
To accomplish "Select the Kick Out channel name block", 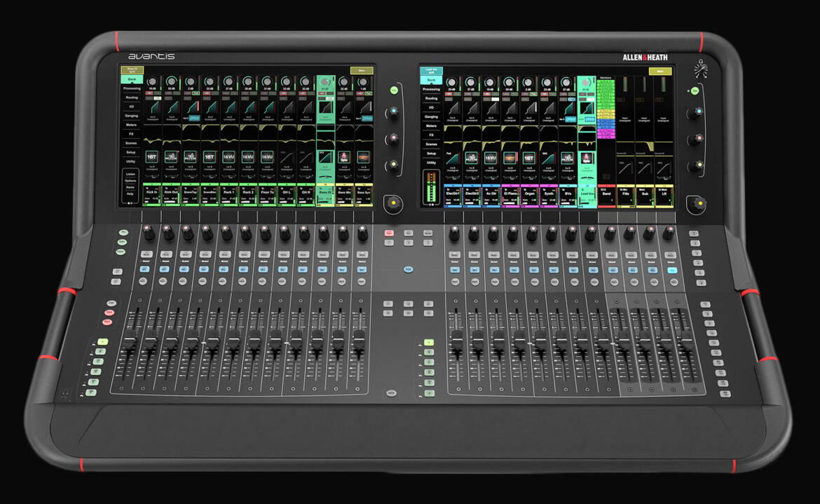I will 171,194.
